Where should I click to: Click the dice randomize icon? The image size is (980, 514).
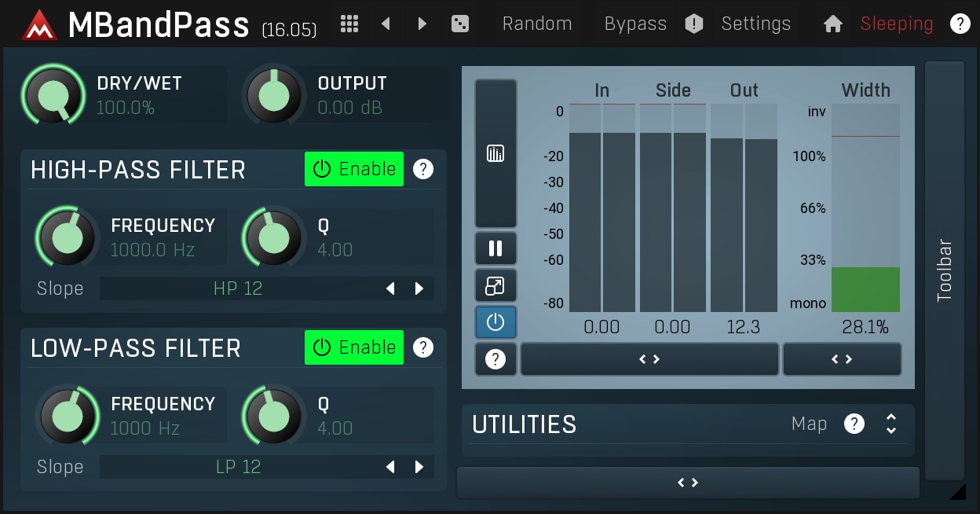[460, 24]
